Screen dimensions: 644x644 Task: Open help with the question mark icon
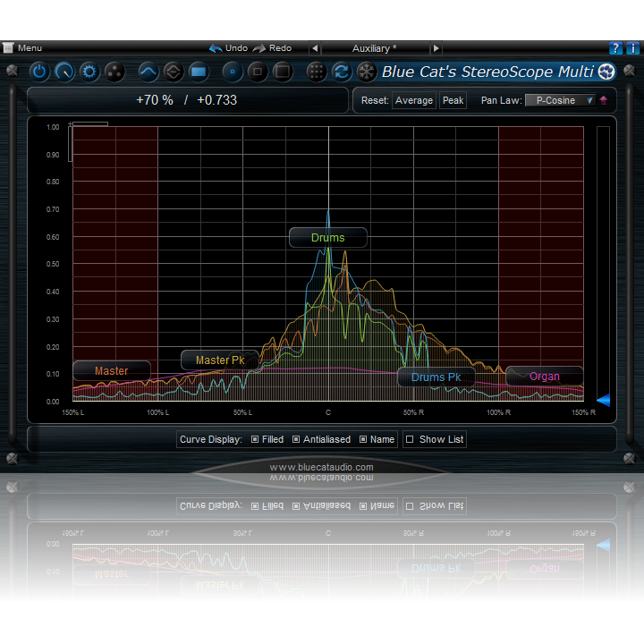(x=615, y=48)
